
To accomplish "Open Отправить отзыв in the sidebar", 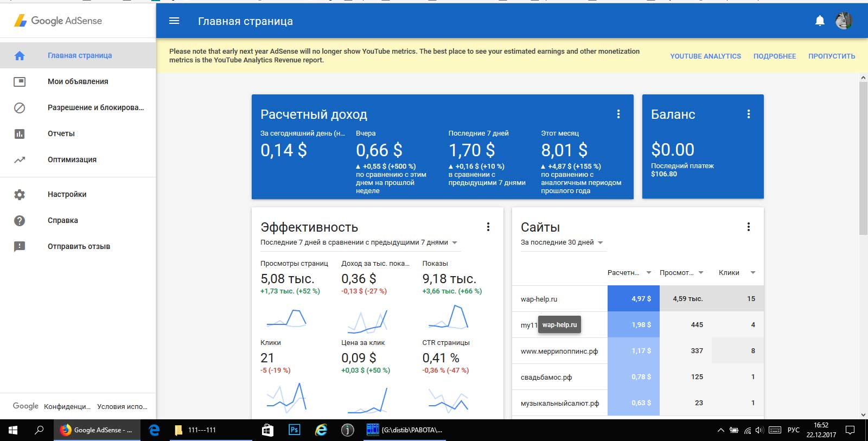I will coord(78,246).
